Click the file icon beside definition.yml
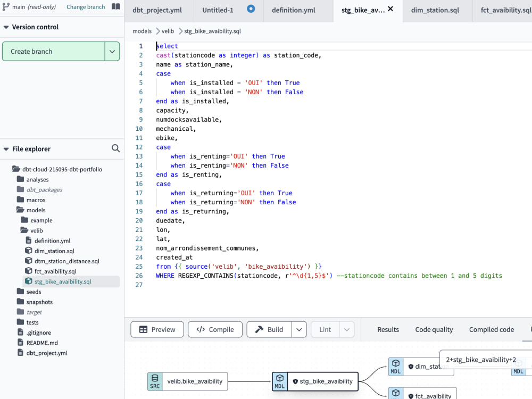Image resolution: width=532 pixels, height=399 pixels. point(29,240)
